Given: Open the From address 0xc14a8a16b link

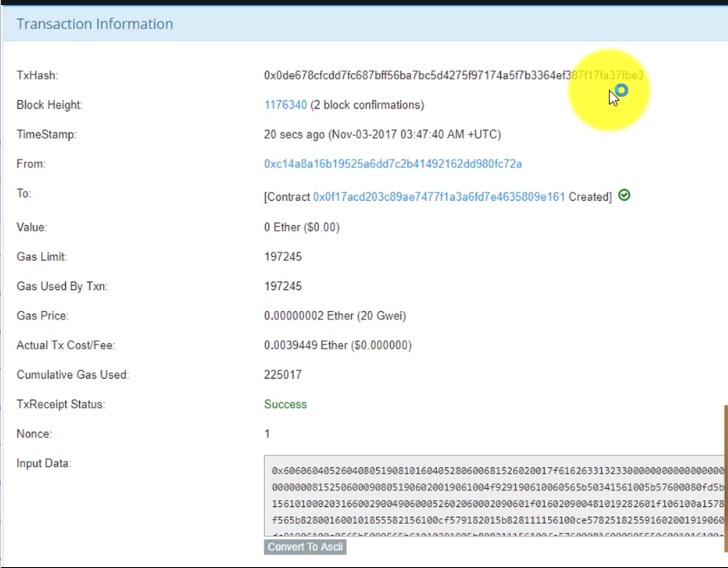Looking at the screenshot, I should (x=392, y=164).
